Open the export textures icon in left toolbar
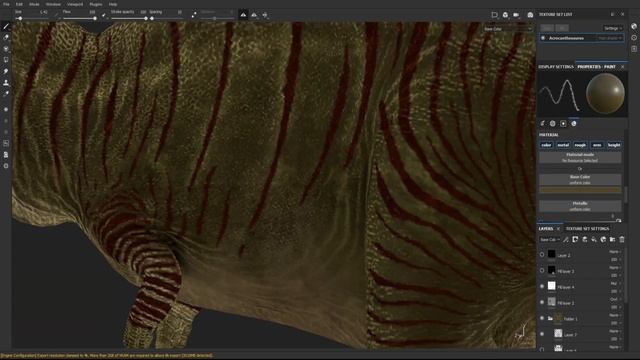This screenshot has width=640, height=360. (x=6, y=155)
